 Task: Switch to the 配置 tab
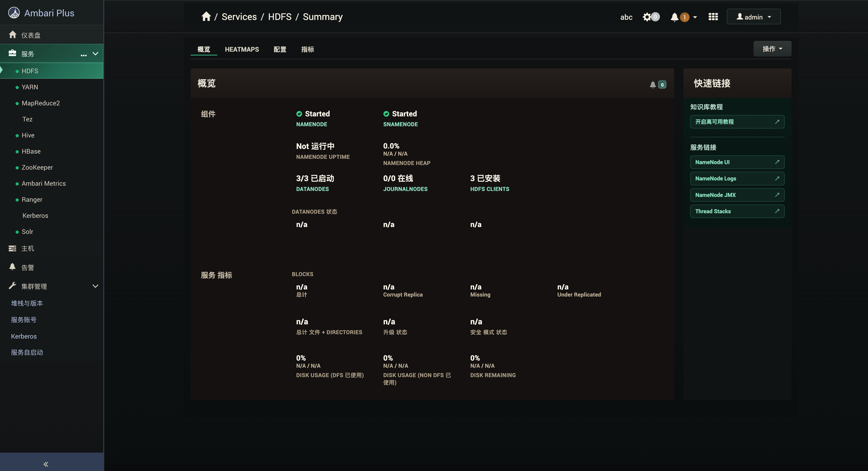click(280, 49)
